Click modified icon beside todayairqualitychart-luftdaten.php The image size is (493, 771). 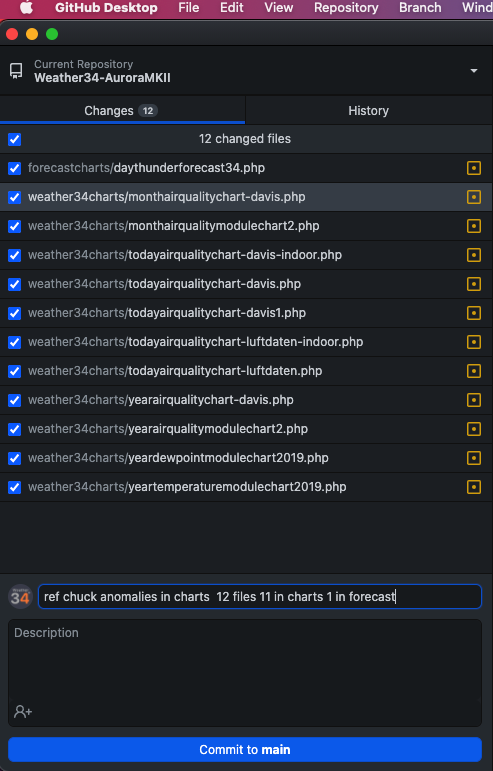(x=473, y=371)
